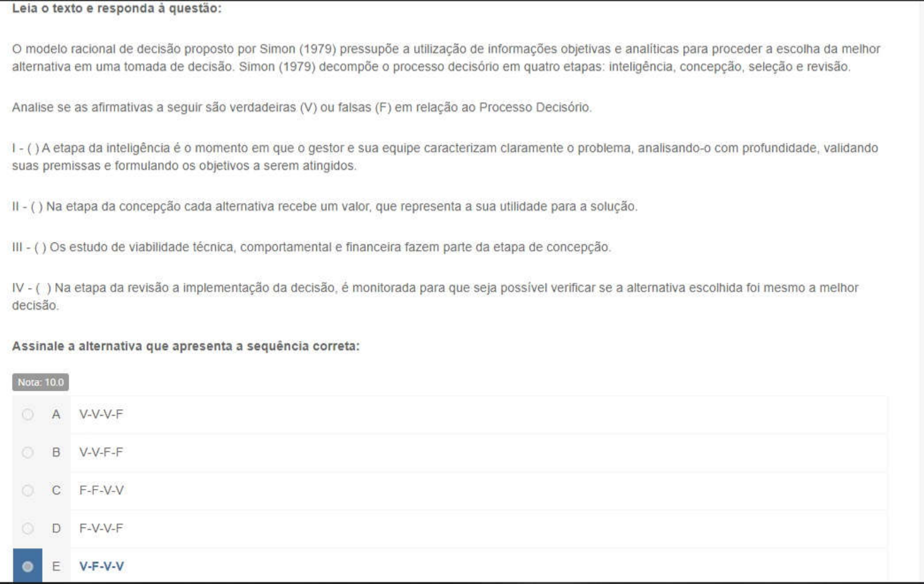Choose answer text V-V-F-F
924x584 pixels.
(101, 452)
